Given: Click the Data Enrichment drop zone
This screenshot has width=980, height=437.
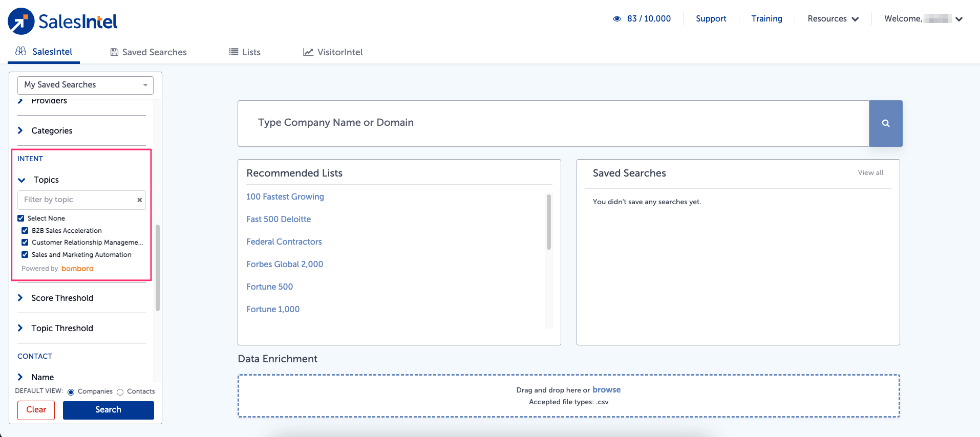Looking at the screenshot, I should coord(569,396).
